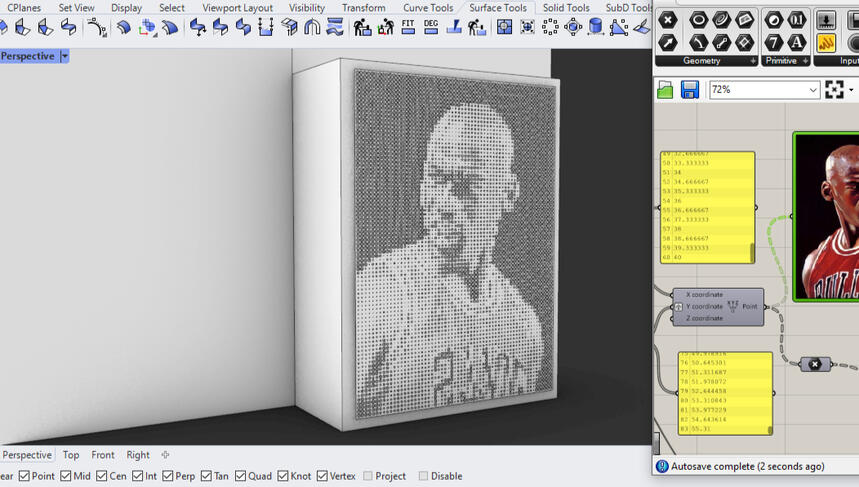Select the Curve parameter icon
This screenshot has width=859, height=487.
tap(721, 21)
